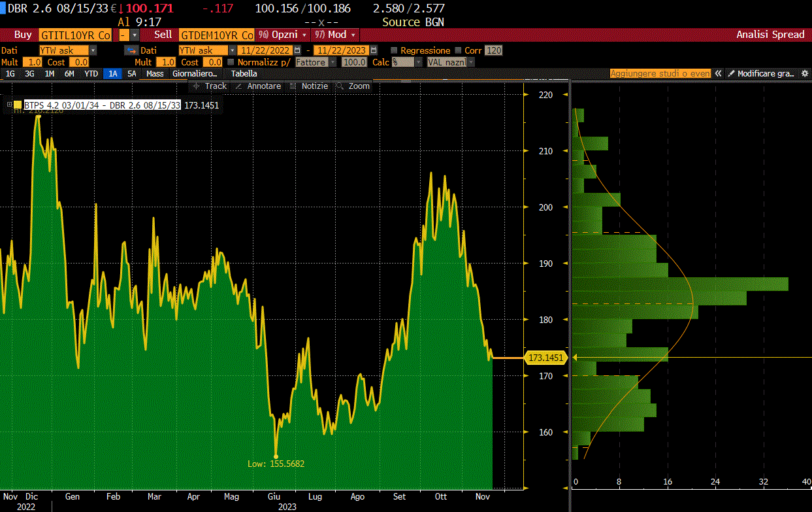Click the Sell ticker field GTDEM10YR Co
Screen dimensions: 812x512
217,35
